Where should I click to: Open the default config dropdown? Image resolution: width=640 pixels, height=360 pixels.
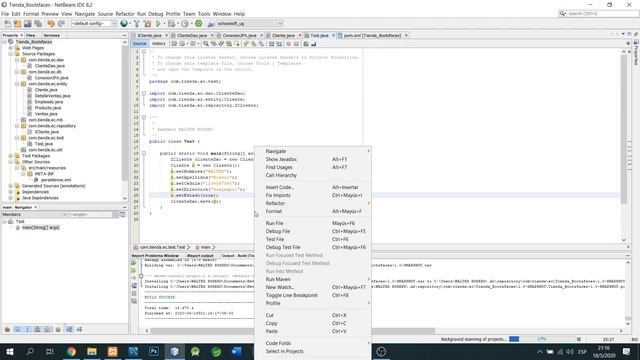coord(94,24)
